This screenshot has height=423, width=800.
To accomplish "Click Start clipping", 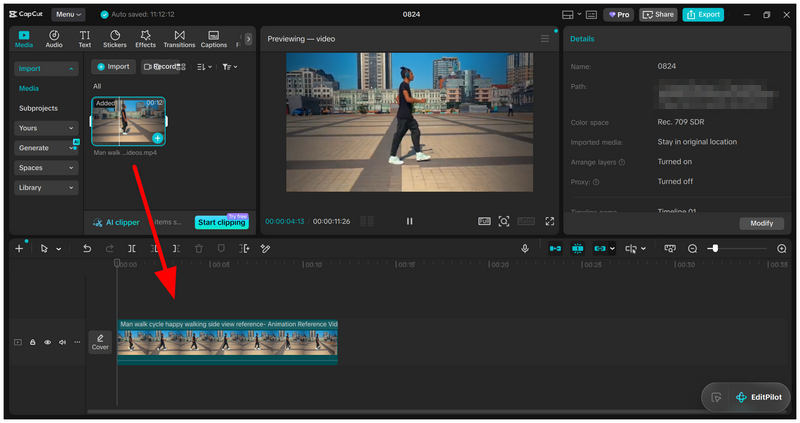I will click(221, 222).
